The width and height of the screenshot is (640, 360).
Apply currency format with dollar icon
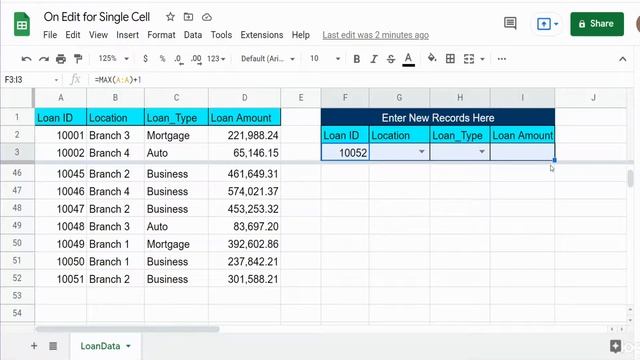pos(145,59)
